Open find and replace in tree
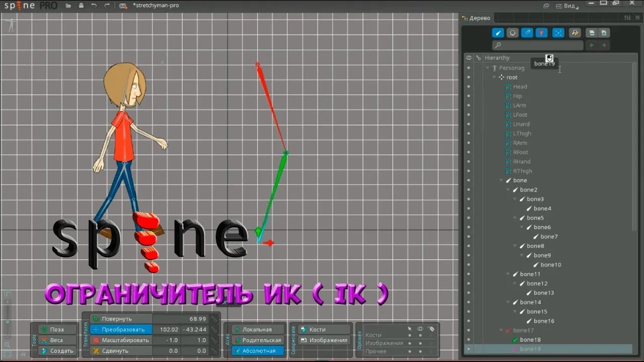644x362 pixels. [x=575, y=33]
